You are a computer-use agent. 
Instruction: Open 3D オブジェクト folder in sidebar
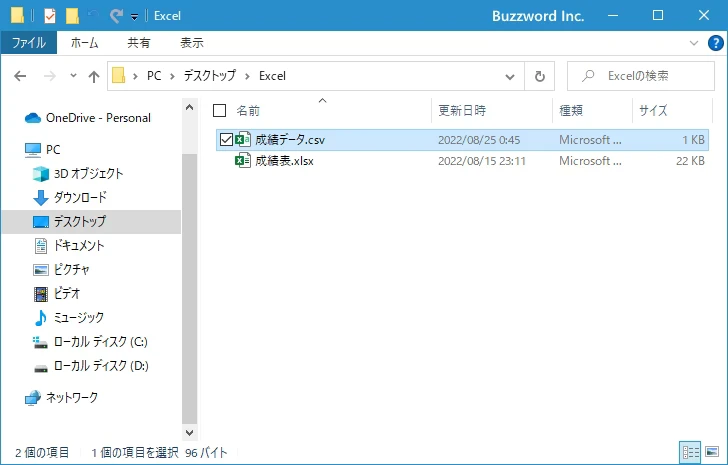(89, 174)
